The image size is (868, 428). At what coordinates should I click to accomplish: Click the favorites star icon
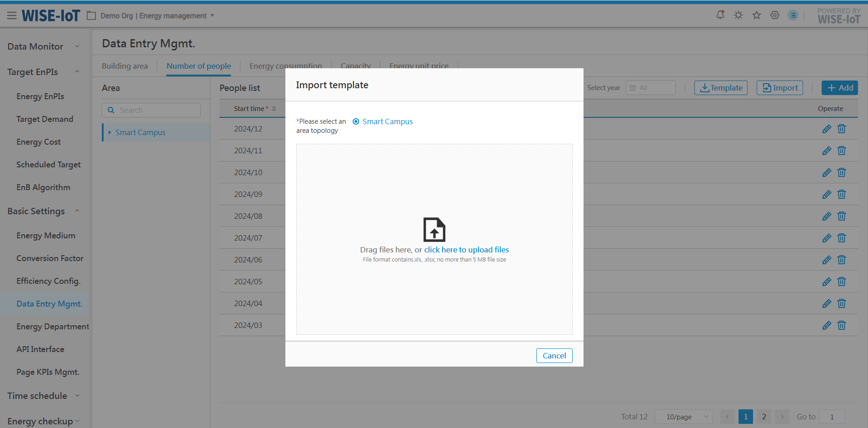coord(757,15)
